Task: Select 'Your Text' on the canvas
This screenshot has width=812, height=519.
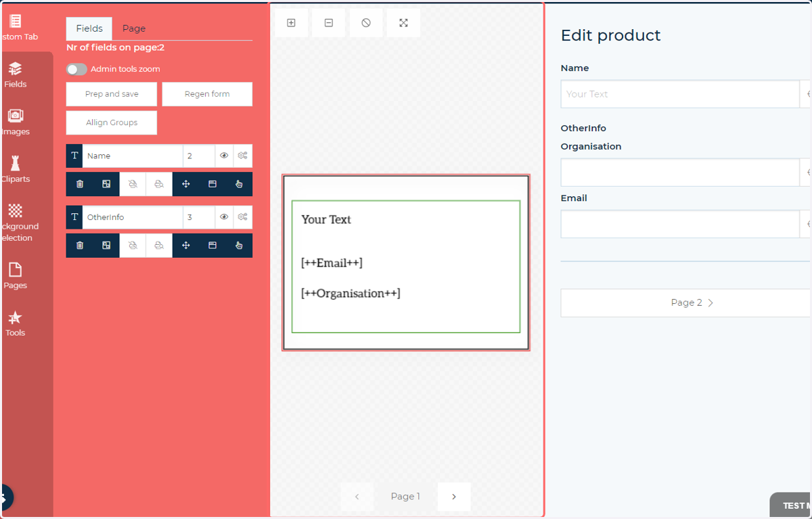Action: tap(326, 219)
